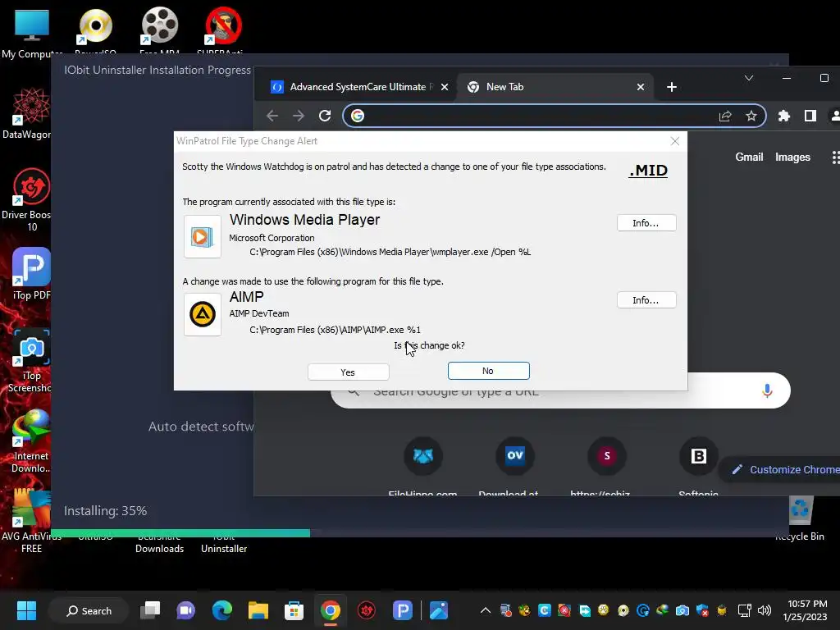Open Driver Booster from taskbar

tap(367, 610)
